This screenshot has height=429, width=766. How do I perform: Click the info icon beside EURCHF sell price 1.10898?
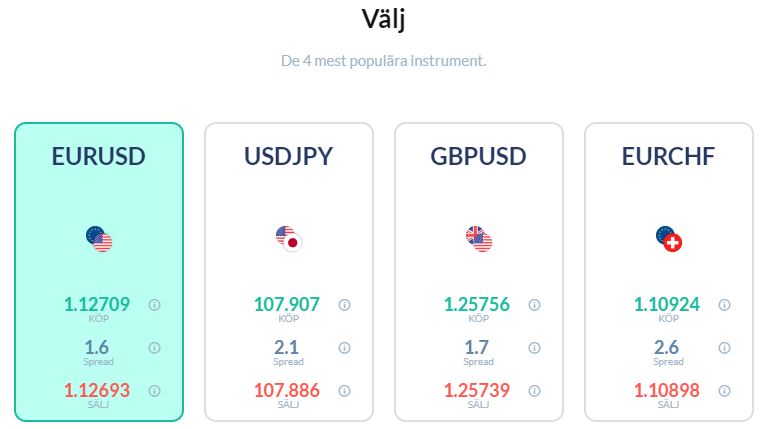[724, 391]
